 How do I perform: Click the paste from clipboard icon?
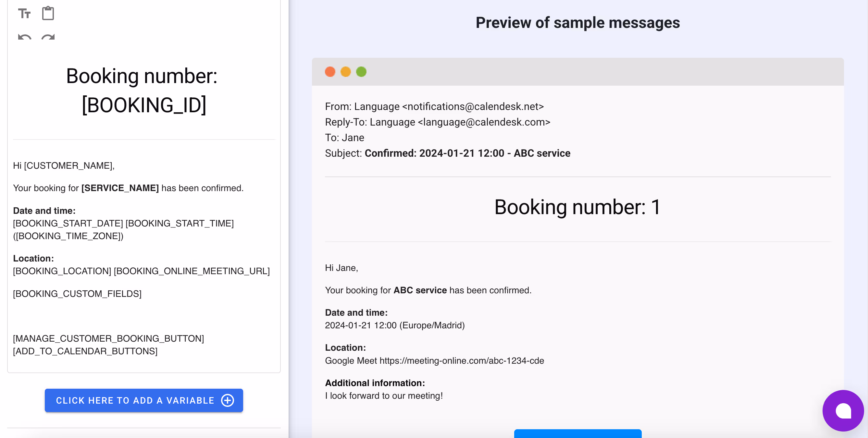point(48,13)
